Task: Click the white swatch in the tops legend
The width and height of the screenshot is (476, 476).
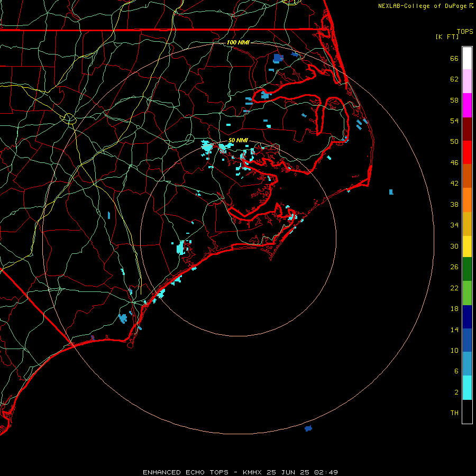Action: tap(467, 58)
